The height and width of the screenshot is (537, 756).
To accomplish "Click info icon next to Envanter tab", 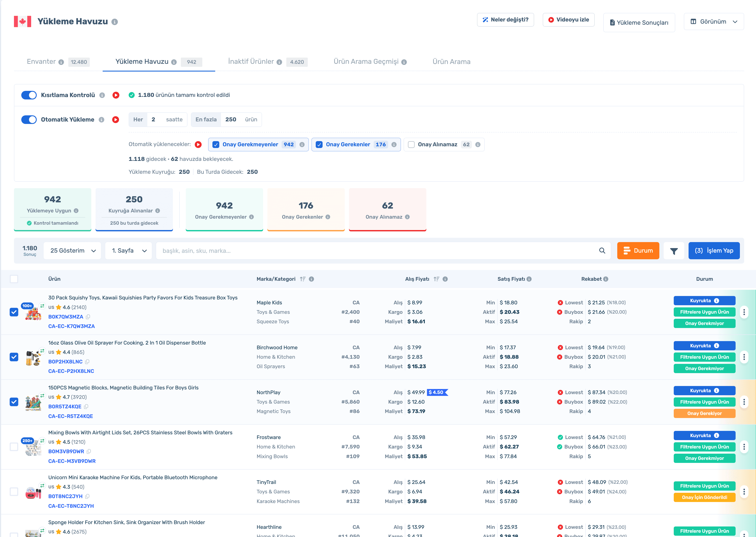I will 61,62.
